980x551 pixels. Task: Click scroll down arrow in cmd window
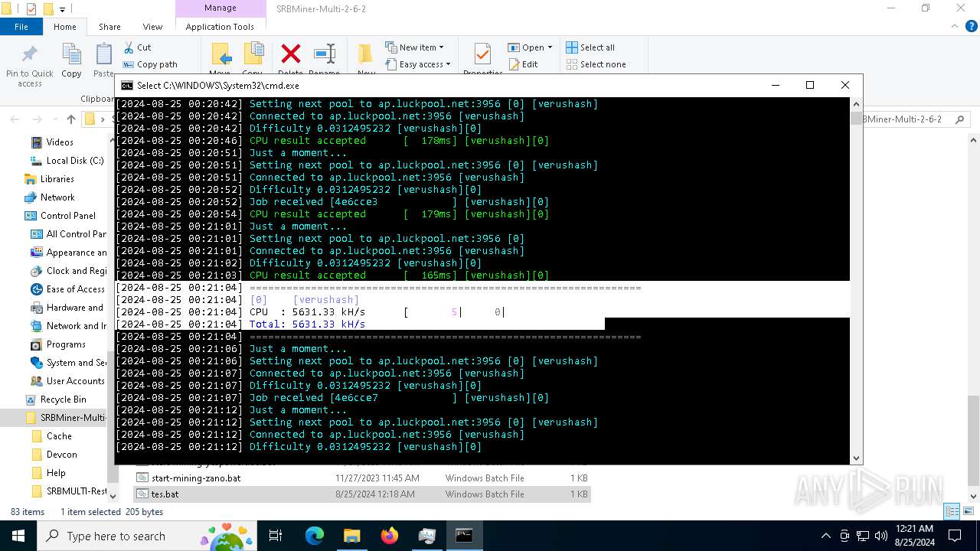point(856,458)
